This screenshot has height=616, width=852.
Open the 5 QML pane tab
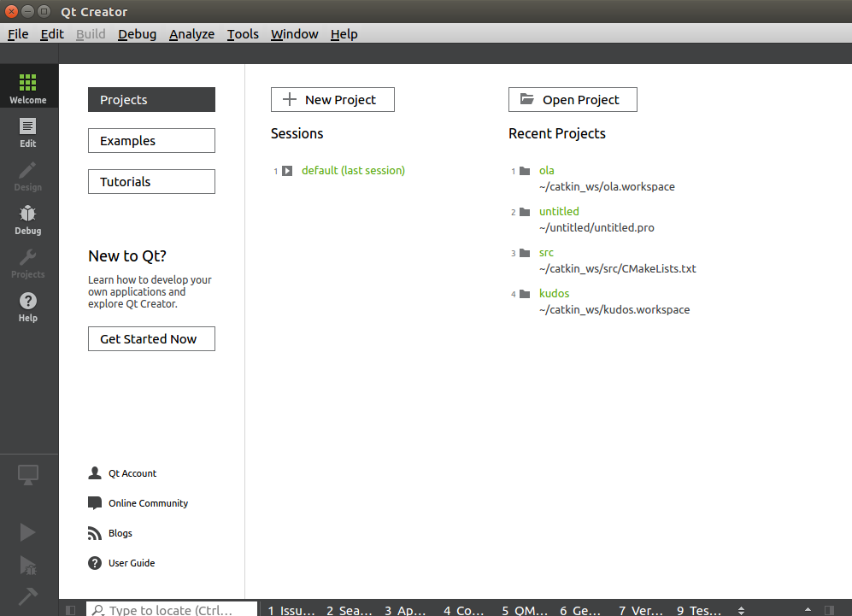[525, 610]
